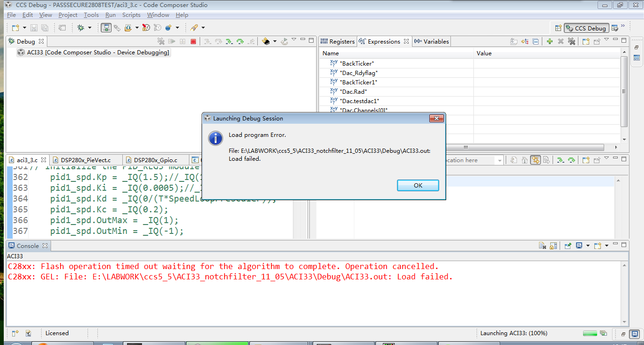Image resolution: width=644 pixels, height=345 pixels.
Task: Click the Debug bug toolbar icon
Action: (81, 28)
